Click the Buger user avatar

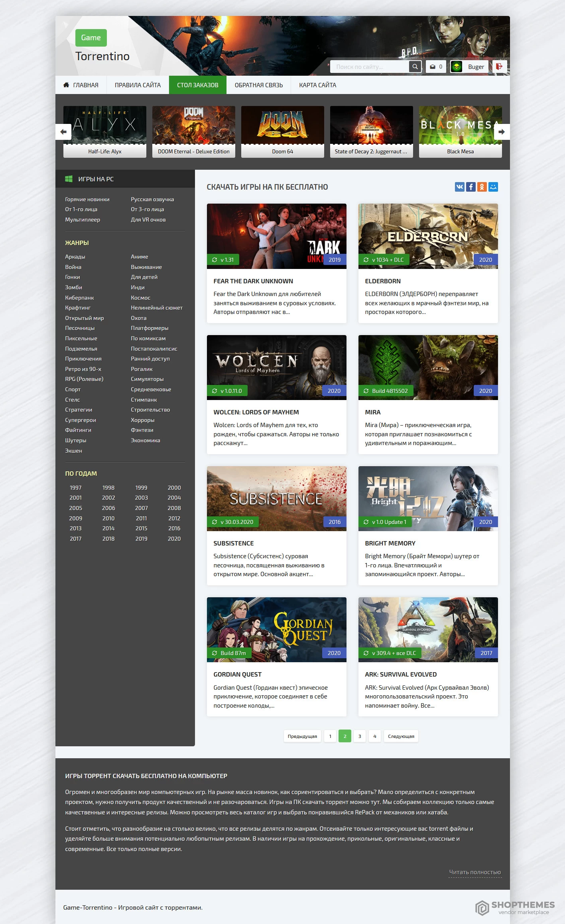click(x=457, y=67)
